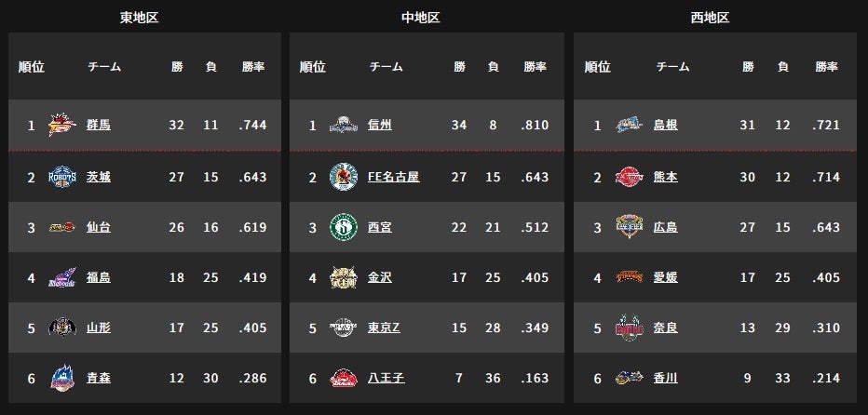
Task: Select the 八王子 red team logo
Action: tap(344, 379)
